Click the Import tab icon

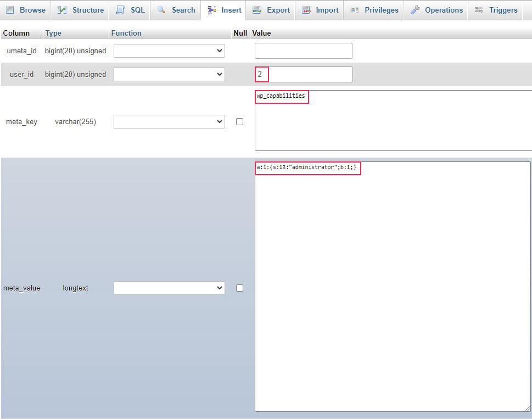pyautogui.click(x=306, y=10)
